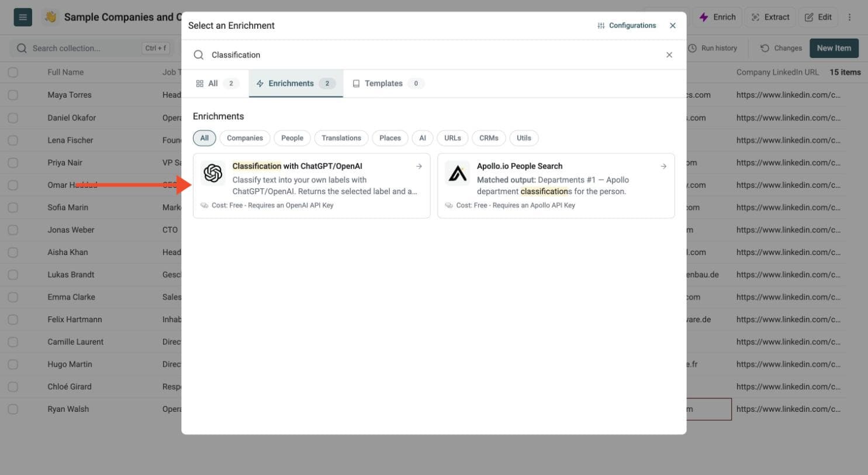The width and height of the screenshot is (868, 475).
Task: Click Lena Fischer name cell
Action: [x=70, y=140]
